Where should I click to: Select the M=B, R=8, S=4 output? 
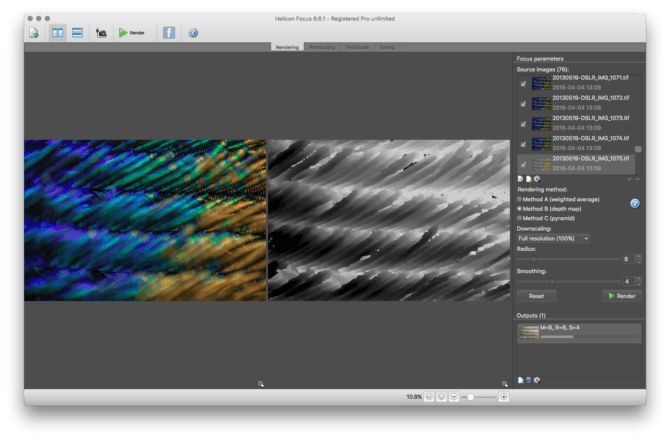point(579,333)
